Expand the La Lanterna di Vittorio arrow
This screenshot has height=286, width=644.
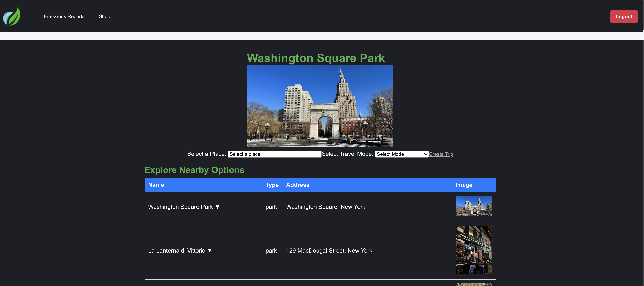pyautogui.click(x=210, y=250)
